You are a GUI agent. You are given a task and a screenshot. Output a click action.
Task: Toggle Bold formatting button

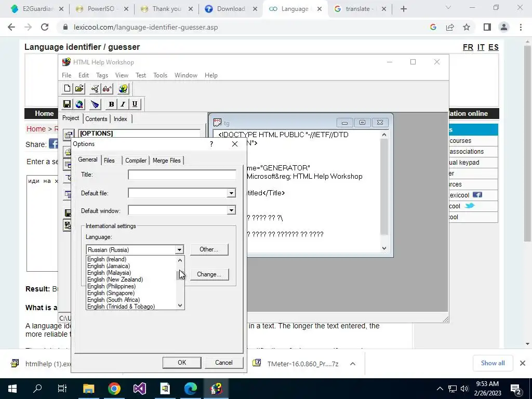[111, 104]
